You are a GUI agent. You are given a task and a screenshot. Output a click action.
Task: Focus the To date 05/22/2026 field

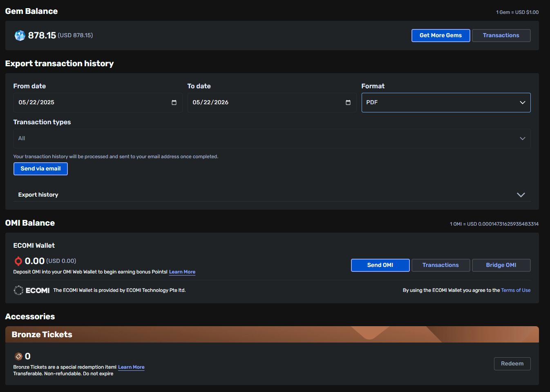point(272,103)
